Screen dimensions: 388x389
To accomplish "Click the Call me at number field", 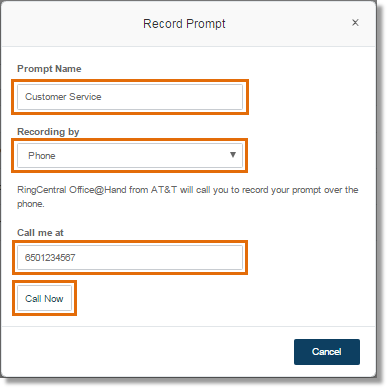I will click(130, 257).
